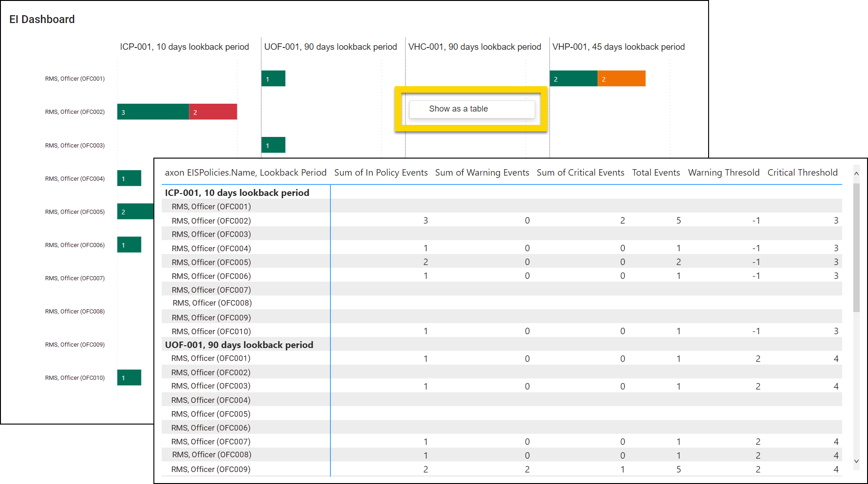Click the UOF-001, 90 days lookback period chart header
The image size is (868, 484).
(x=330, y=47)
